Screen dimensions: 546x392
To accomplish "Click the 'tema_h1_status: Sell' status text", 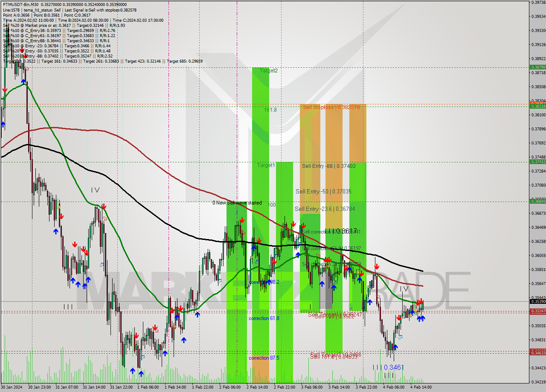I will 41,9.
